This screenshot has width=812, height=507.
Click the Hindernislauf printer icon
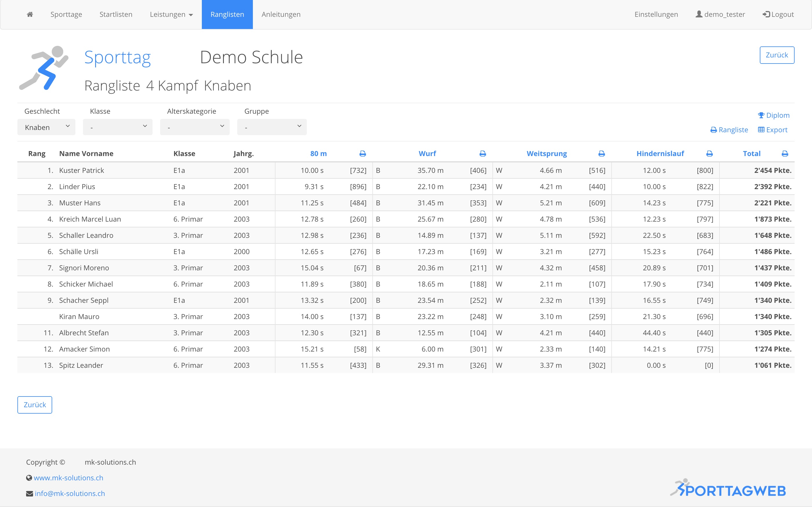coord(709,153)
